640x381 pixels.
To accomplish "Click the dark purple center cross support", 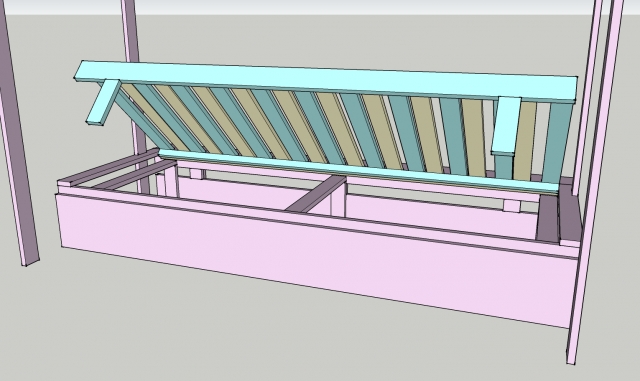I will pyautogui.click(x=315, y=194).
